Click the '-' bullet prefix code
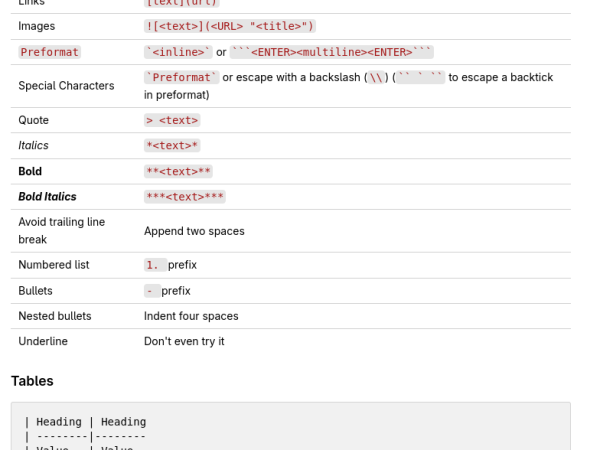Viewport: 600px width, 450px height. pos(152,291)
